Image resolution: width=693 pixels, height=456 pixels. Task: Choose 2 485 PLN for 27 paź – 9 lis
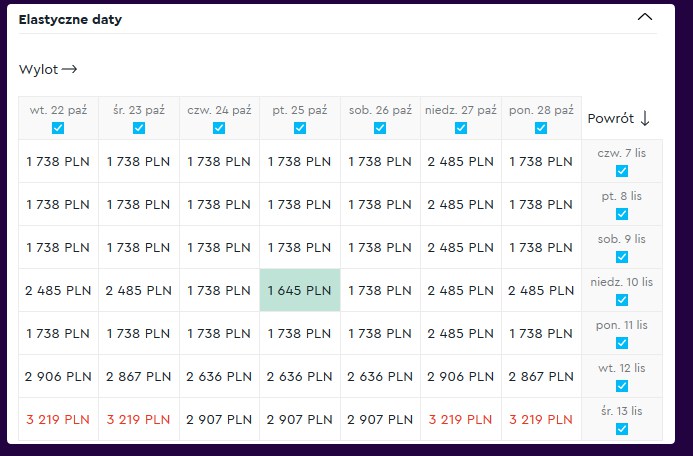tap(461, 247)
